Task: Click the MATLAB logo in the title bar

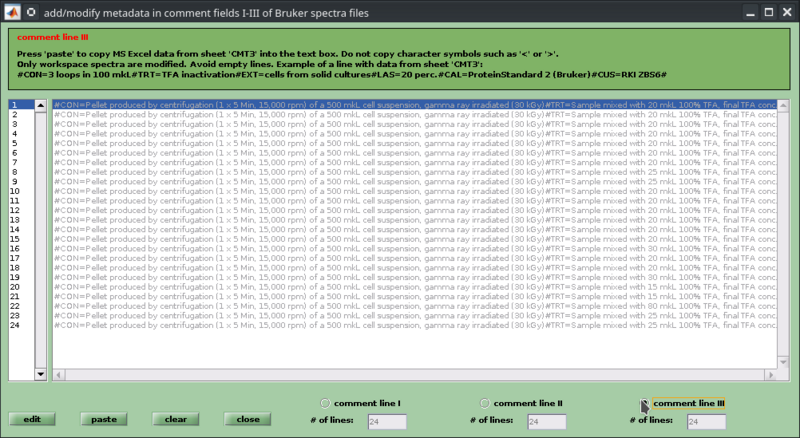Action: click(12, 12)
